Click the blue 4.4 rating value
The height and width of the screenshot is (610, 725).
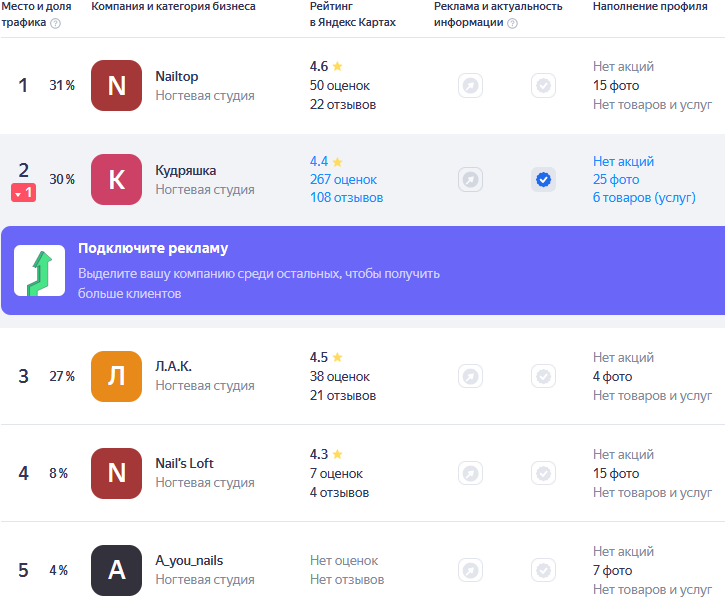coord(319,161)
